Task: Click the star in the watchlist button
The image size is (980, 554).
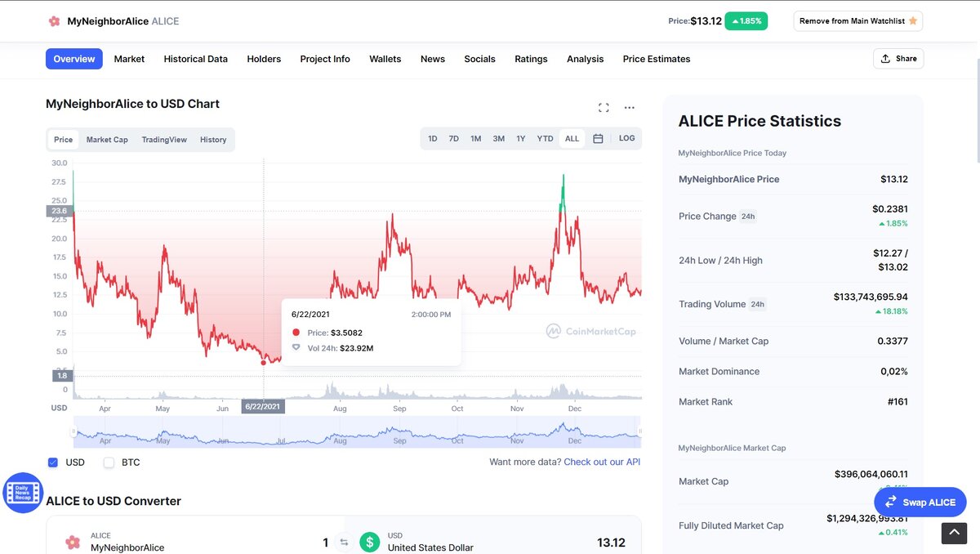Action: click(x=912, y=21)
